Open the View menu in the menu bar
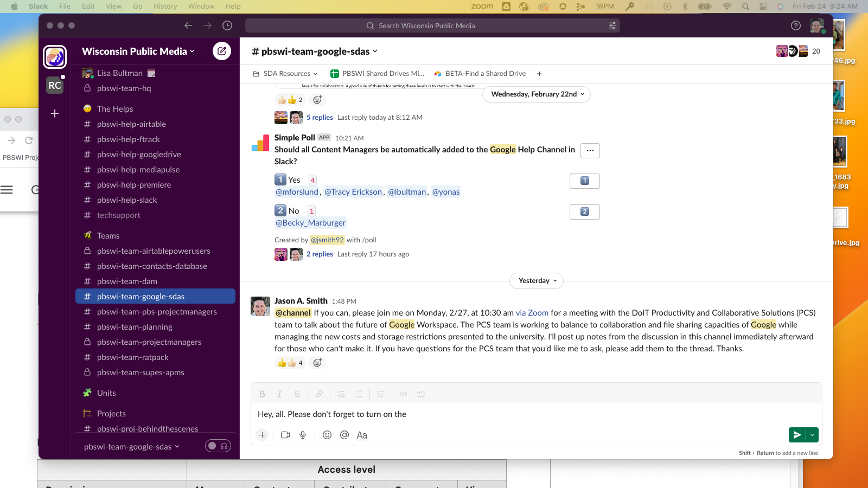 click(114, 7)
